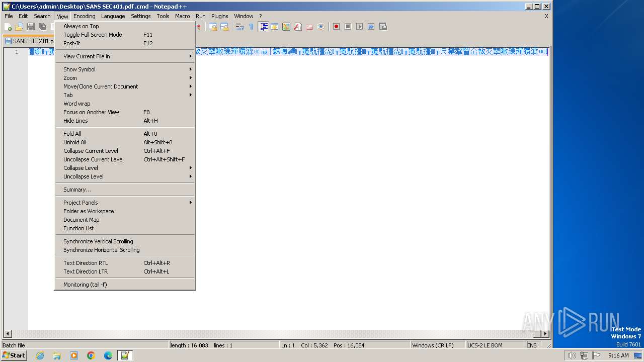Viewport: 644px width, 362px height.
Task: Click Windows (CR LF) status bar field
Action: tap(438, 345)
